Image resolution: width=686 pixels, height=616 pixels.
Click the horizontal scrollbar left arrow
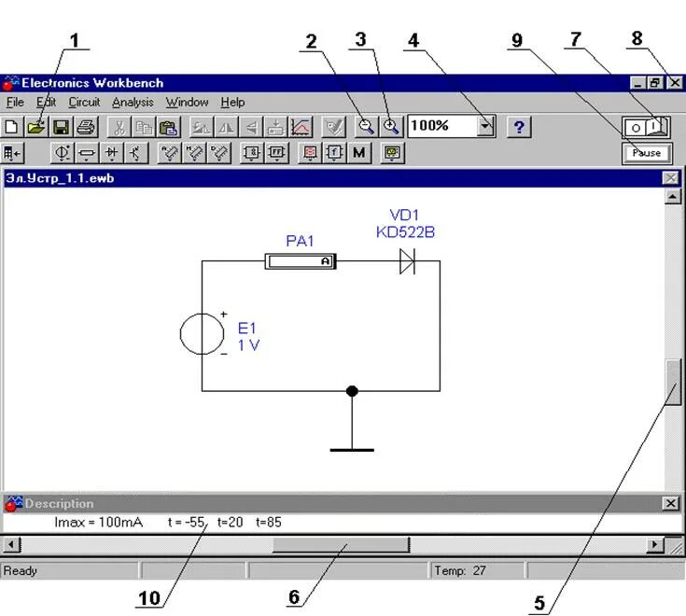[11, 545]
